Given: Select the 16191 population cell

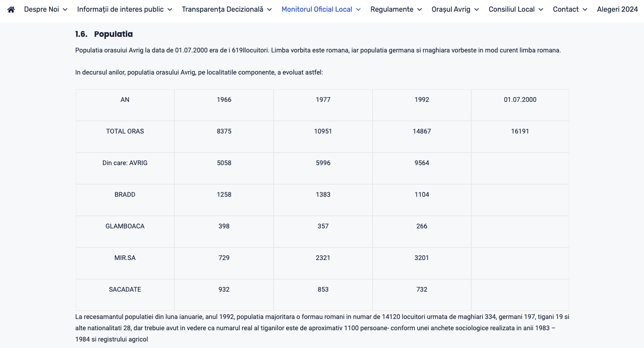Looking at the screenshot, I should [520, 131].
